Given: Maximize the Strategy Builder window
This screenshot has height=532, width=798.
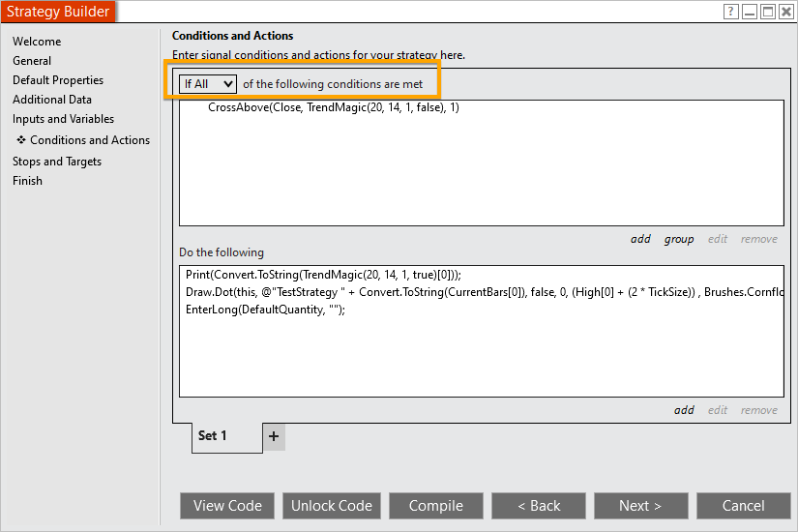Looking at the screenshot, I should pos(768,12).
